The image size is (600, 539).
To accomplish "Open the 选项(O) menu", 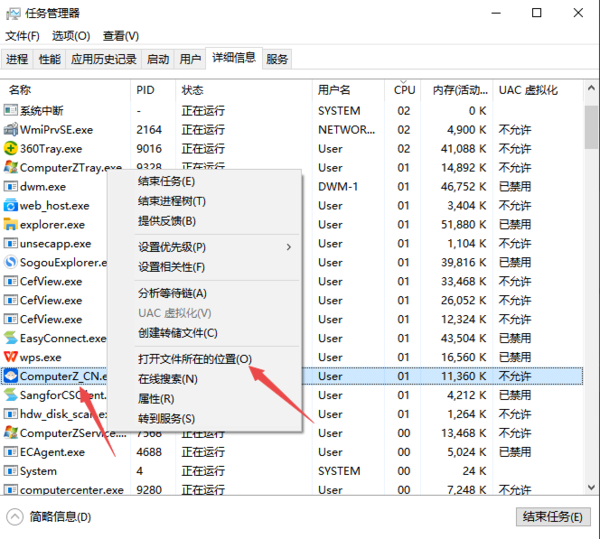I will (x=70, y=36).
